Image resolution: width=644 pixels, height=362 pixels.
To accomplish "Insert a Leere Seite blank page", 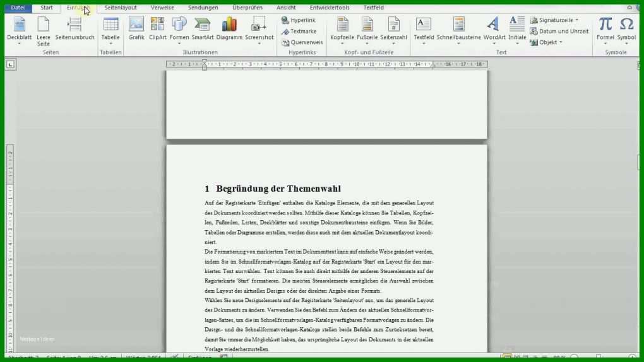I will 43,31.
